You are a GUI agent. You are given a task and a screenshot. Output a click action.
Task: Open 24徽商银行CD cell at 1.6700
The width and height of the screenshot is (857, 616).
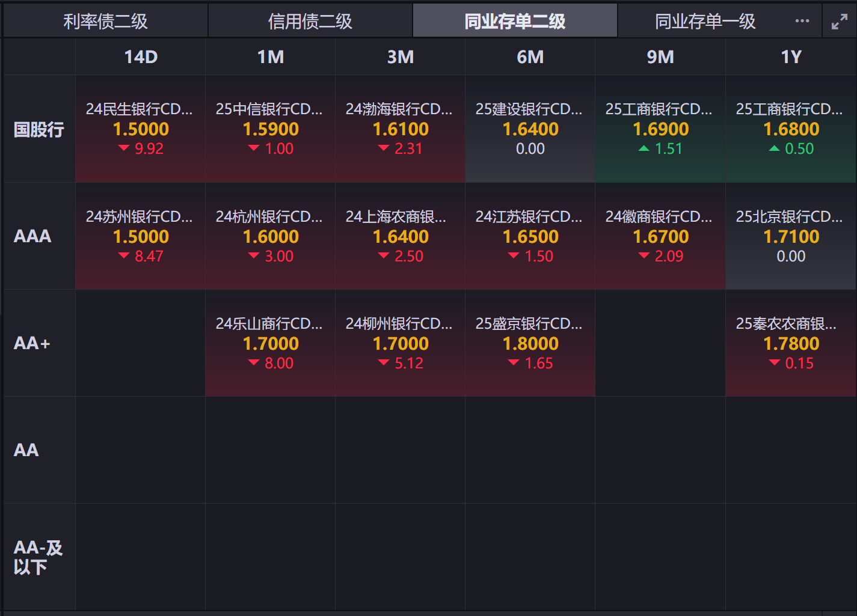(x=660, y=236)
